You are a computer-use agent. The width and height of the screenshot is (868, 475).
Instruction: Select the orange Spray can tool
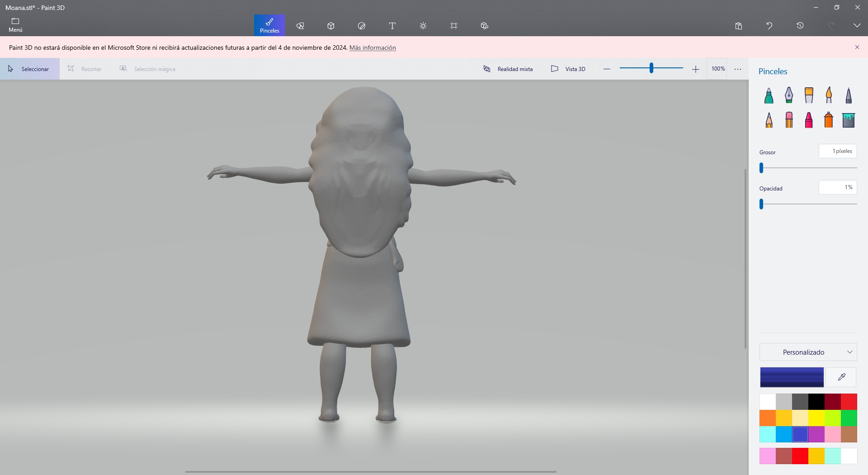[x=829, y=120]
